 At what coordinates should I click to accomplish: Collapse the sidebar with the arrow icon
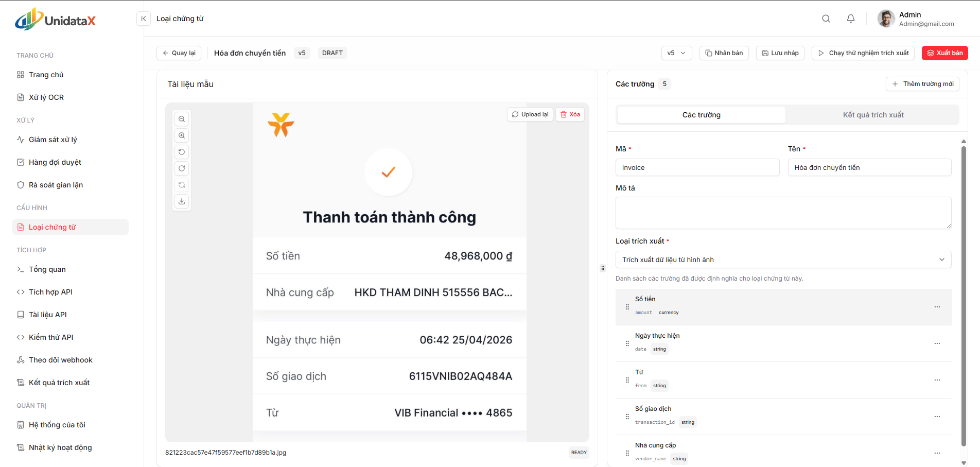pos(144,19)
